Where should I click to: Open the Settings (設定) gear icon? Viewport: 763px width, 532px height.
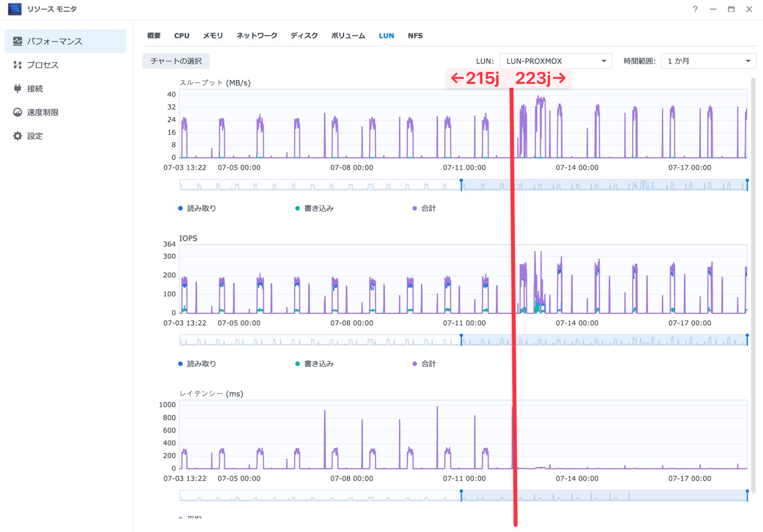coord(17,136)
